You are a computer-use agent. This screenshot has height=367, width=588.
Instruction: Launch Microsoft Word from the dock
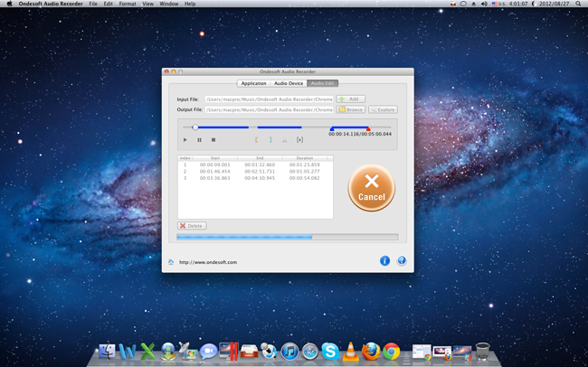click(x=128, y=352)
